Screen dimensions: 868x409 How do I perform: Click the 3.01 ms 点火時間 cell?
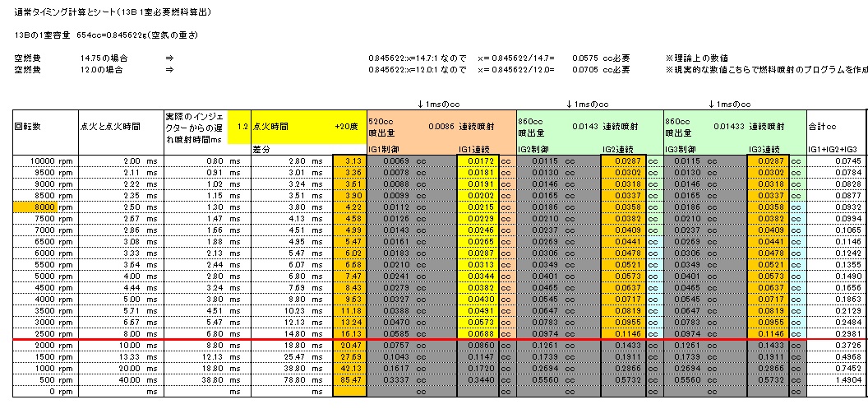pyautogui.click(x=292, y=172)
